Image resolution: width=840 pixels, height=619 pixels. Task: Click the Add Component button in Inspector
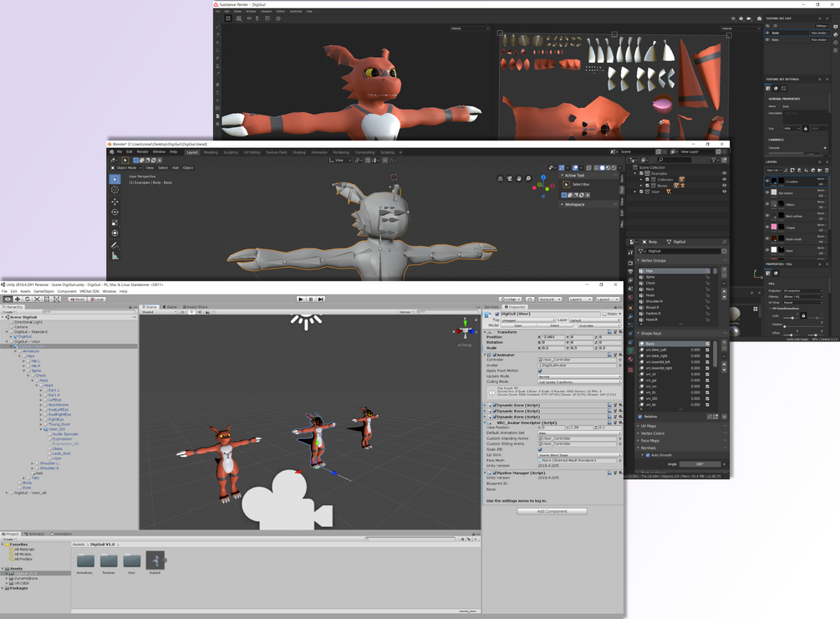pos(552,511)
